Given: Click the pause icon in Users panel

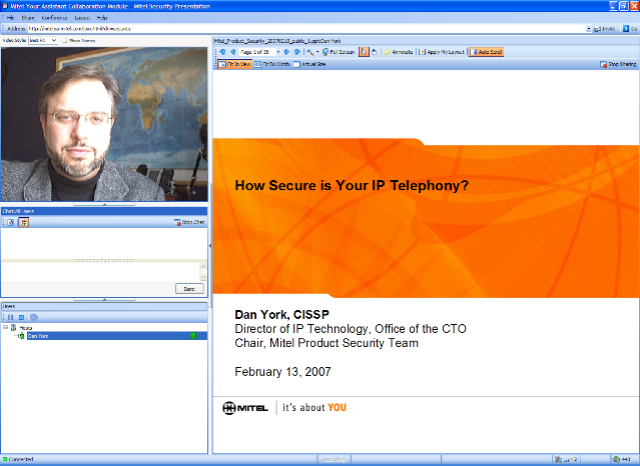Looking at the screenshot, I should click(11, 316).
